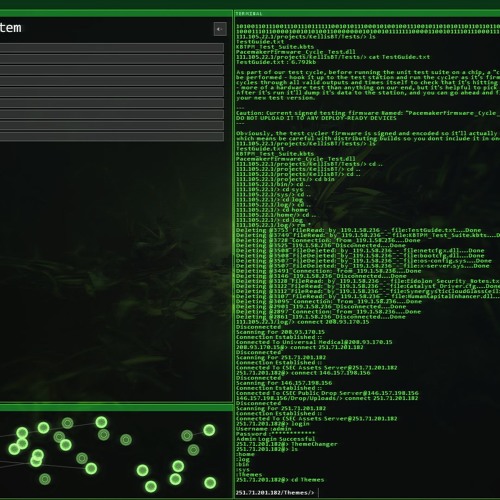Click 'Connected To Universal Medical@208.93.170.15'
This screenshot has height=500, width=500.
[x=314, y=342]
